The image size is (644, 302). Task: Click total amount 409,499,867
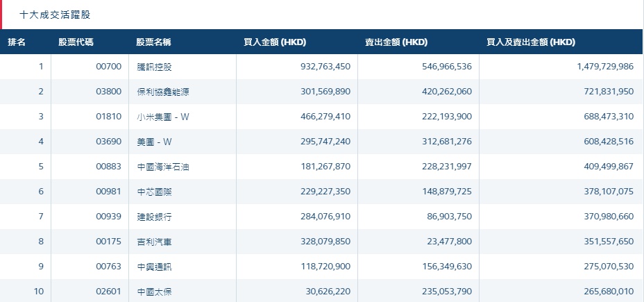[x=609, y=167]
